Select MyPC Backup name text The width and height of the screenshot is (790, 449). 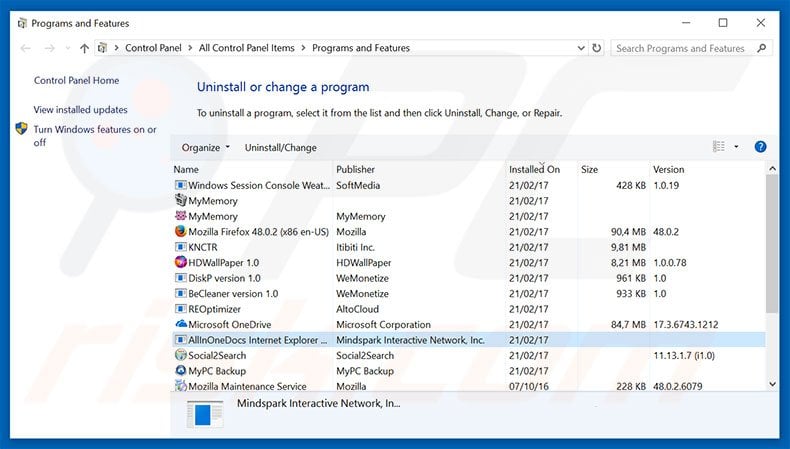pyautogui.click(x=217, y=371)
